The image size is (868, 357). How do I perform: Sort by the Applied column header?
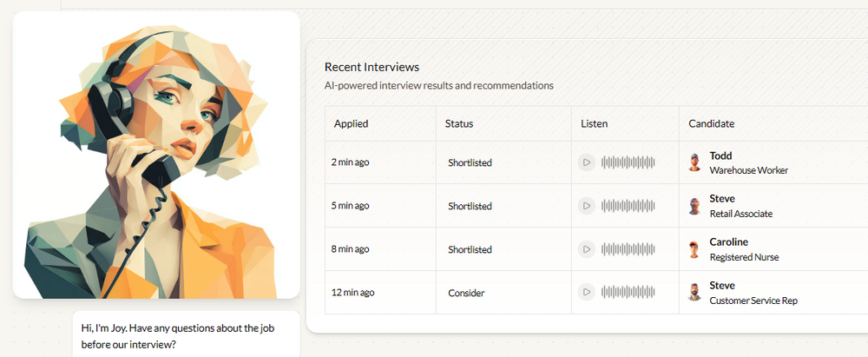(x=352, y=123)
